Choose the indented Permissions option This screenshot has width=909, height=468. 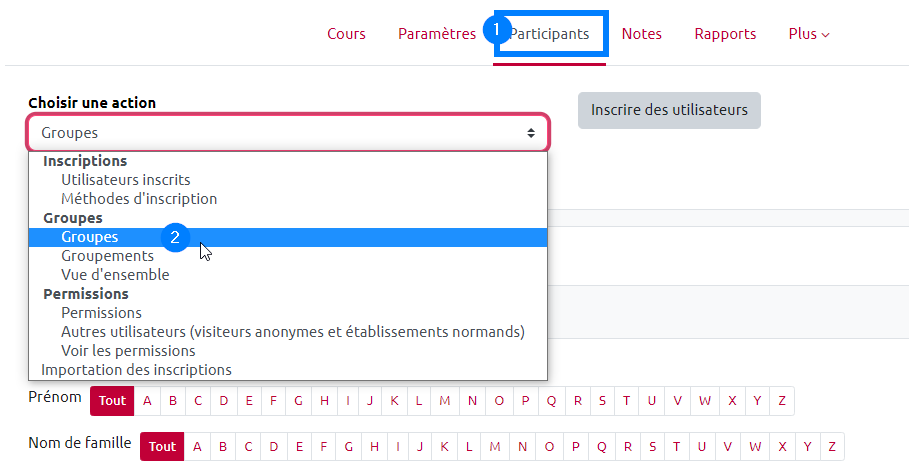[x=101, y=313]
